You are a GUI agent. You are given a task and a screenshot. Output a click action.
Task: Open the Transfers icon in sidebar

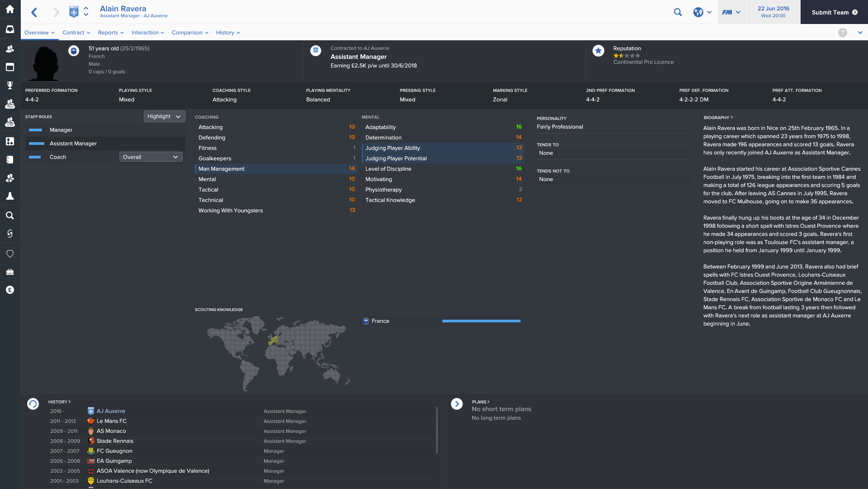point(10,234)
